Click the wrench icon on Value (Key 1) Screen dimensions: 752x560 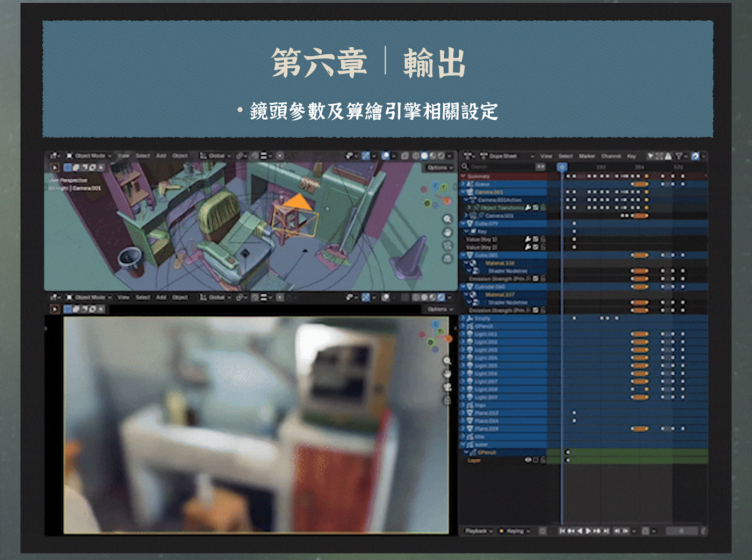[528, 239]
